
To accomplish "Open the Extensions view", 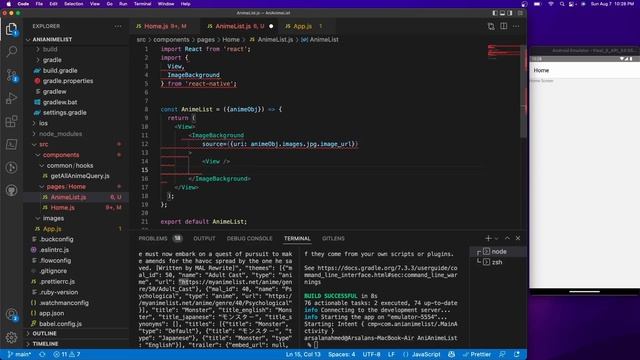I will 11,121.
